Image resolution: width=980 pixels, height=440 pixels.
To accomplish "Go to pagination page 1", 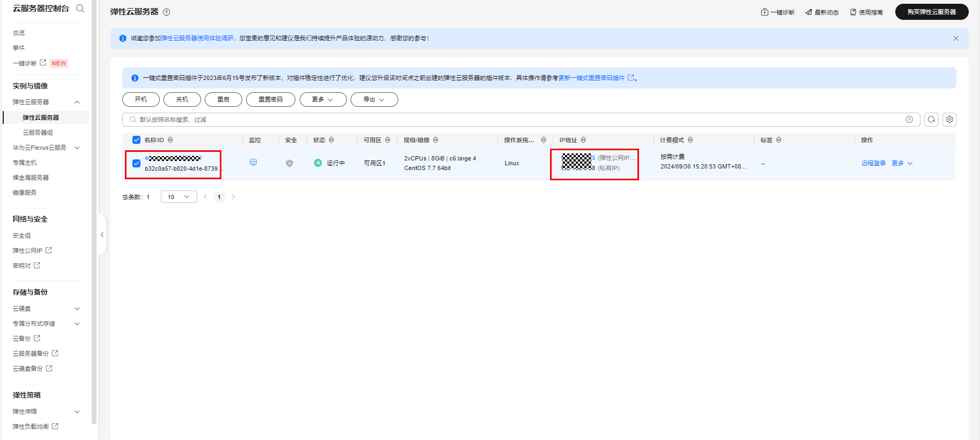I will point(219,197).
